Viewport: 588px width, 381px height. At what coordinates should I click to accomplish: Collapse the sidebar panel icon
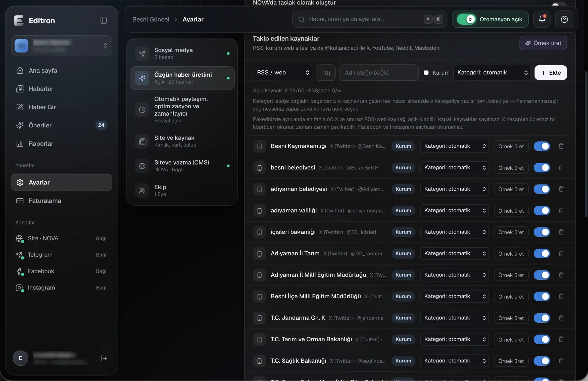(x=103, y=21)
